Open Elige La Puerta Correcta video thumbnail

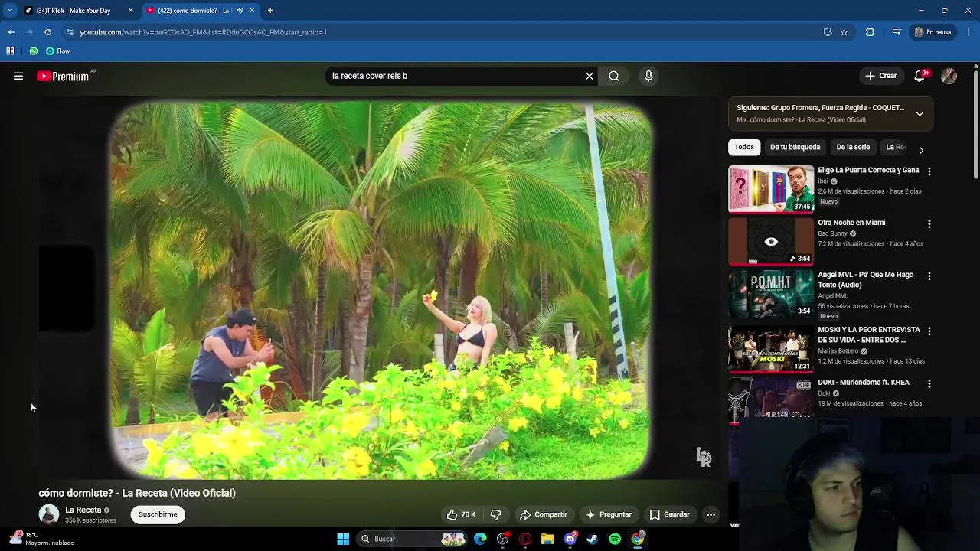point(770,189)
